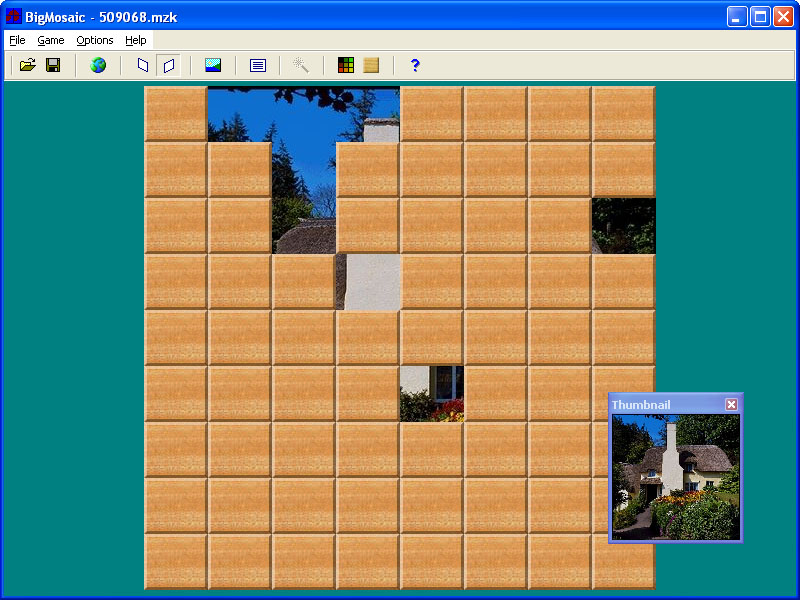
Task: Click the landscape picture icon
Action: [213, 65]
